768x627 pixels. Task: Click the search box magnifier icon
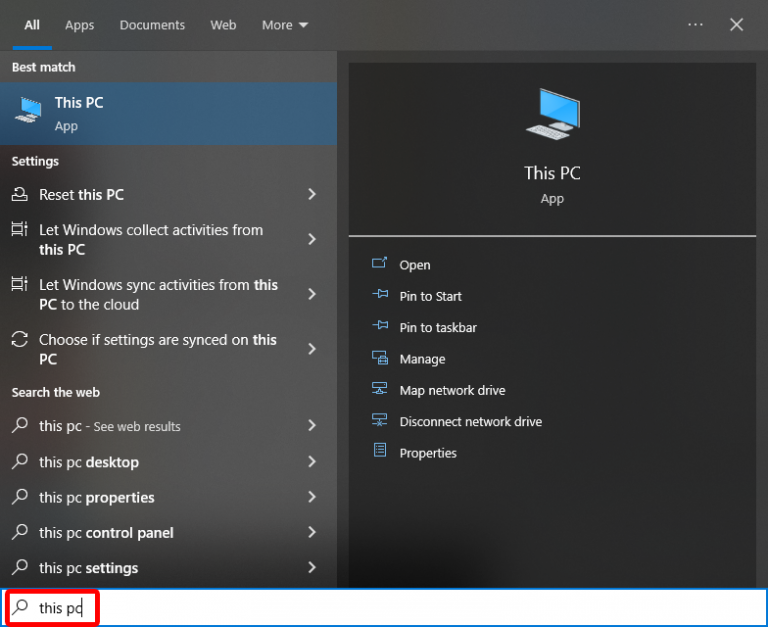[21, 606]
